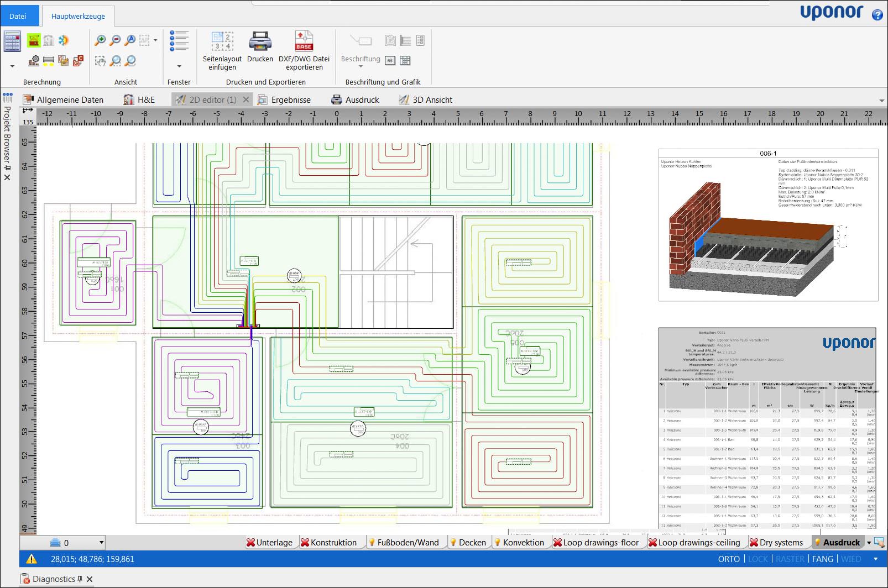Click the zoom in magnifier icon
Image resolution: width=888 pixels, height=588 pixels.
(x=100, y=40)
